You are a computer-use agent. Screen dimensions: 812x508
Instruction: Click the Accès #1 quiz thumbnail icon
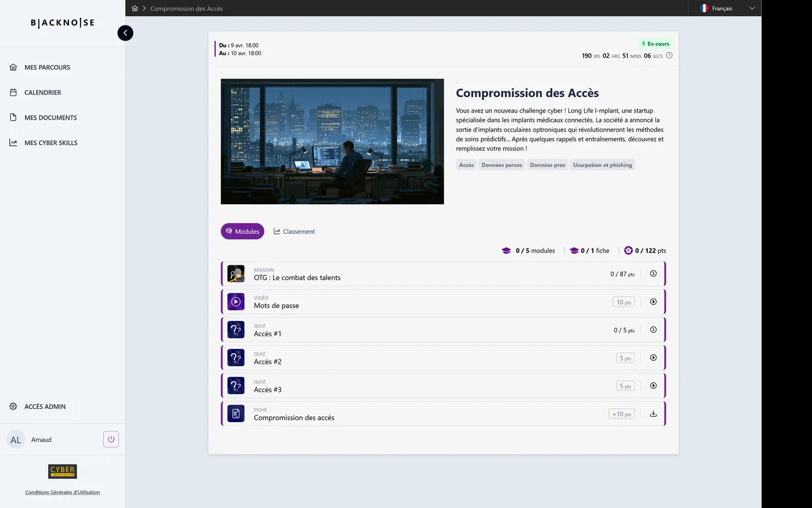(x=236, y=330)
